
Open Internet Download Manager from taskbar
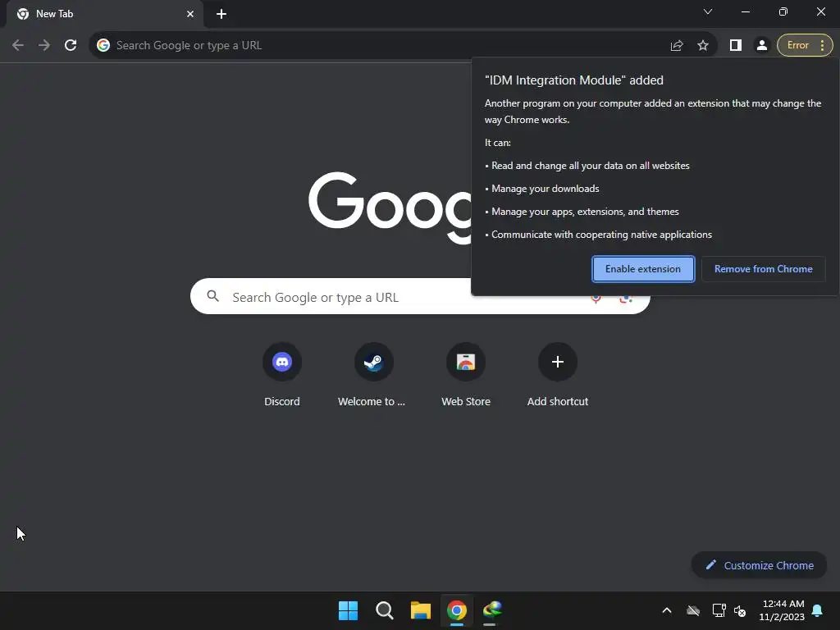tap(492, 610)
